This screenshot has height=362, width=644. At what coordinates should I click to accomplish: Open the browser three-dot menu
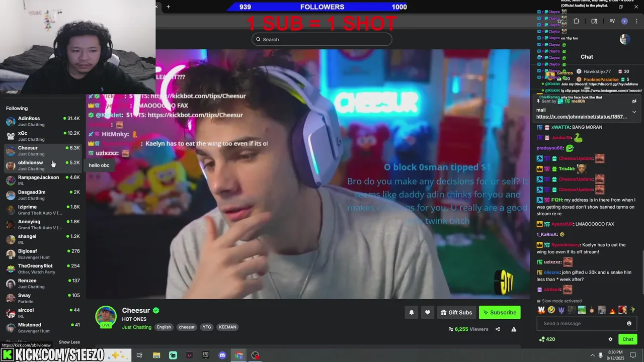coord(636,21)
